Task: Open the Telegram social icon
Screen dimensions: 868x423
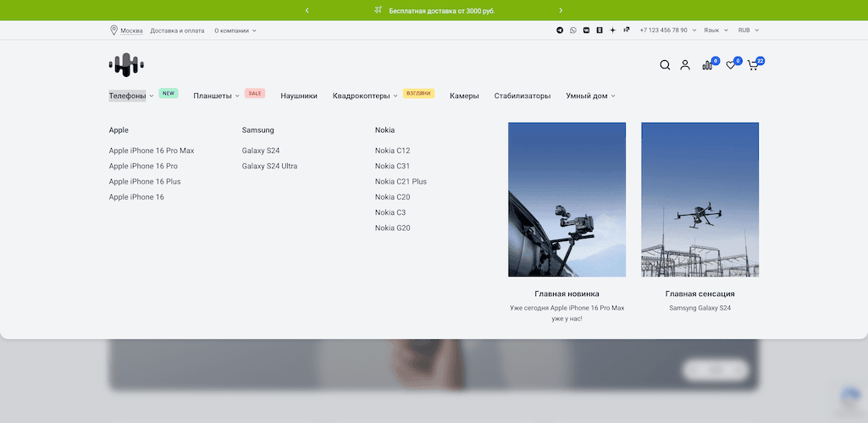Action: (560, 30)
